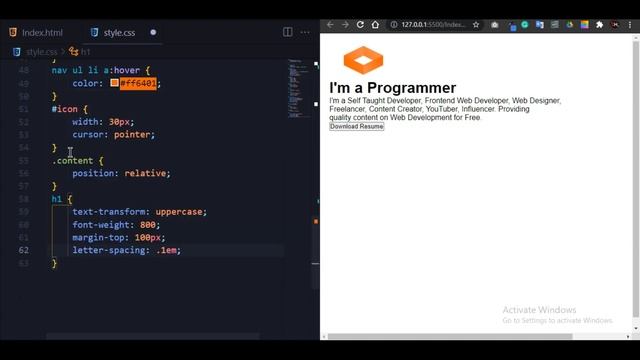View site information icon in address bar
The height and width of the screenshot is (360, 640).
tap(394, 25)
